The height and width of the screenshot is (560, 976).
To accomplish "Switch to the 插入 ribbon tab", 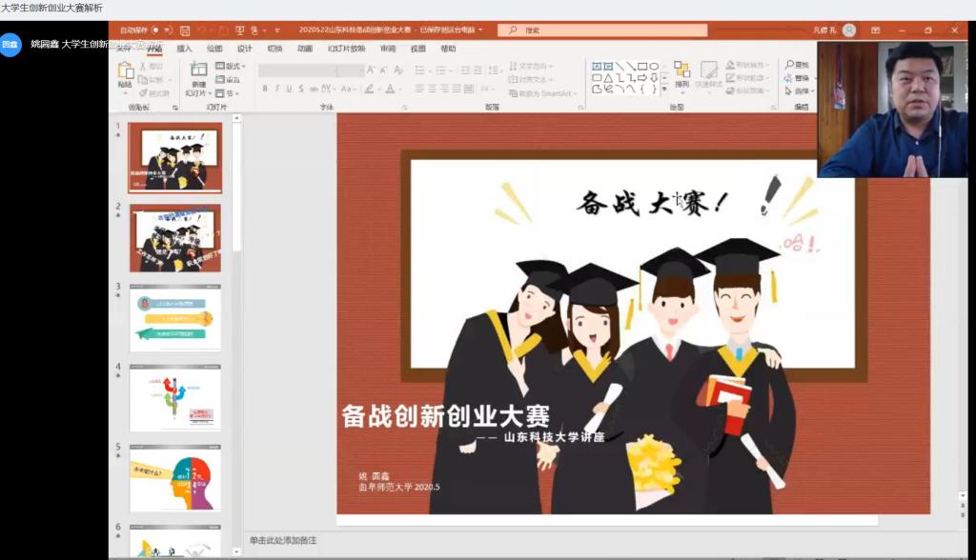I will [x=184, y=49].
